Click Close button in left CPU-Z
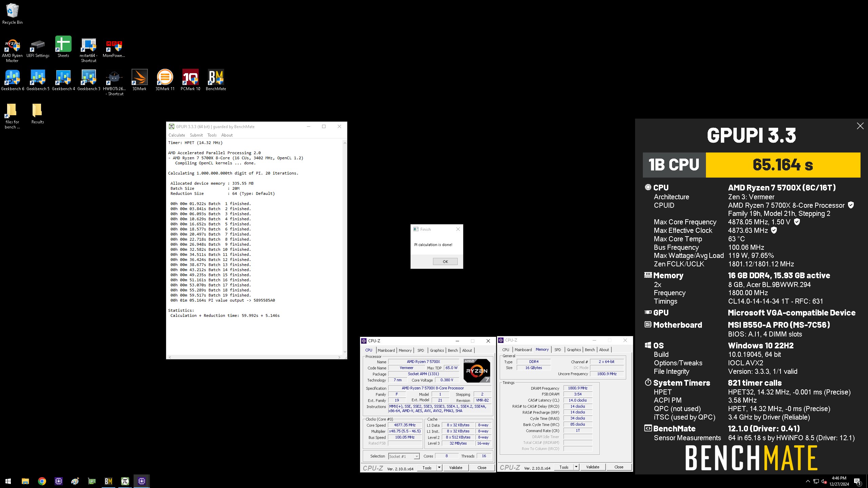Screen dimensions: 868x488 point(482,468)
